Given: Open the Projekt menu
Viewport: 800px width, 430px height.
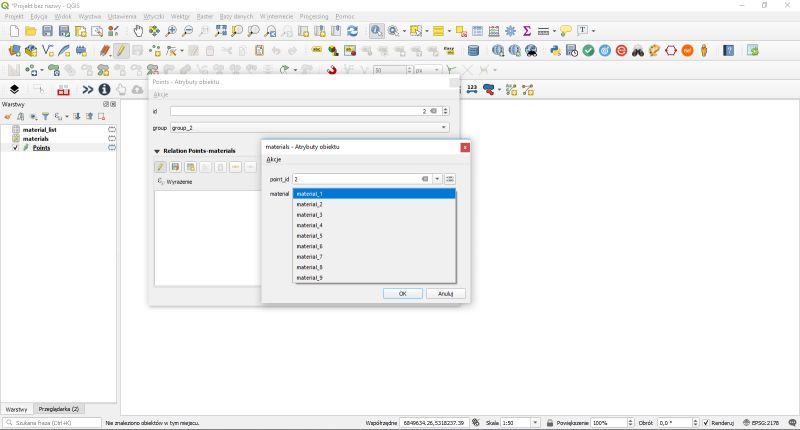Looking at the screenshot, I should point(14,16).
